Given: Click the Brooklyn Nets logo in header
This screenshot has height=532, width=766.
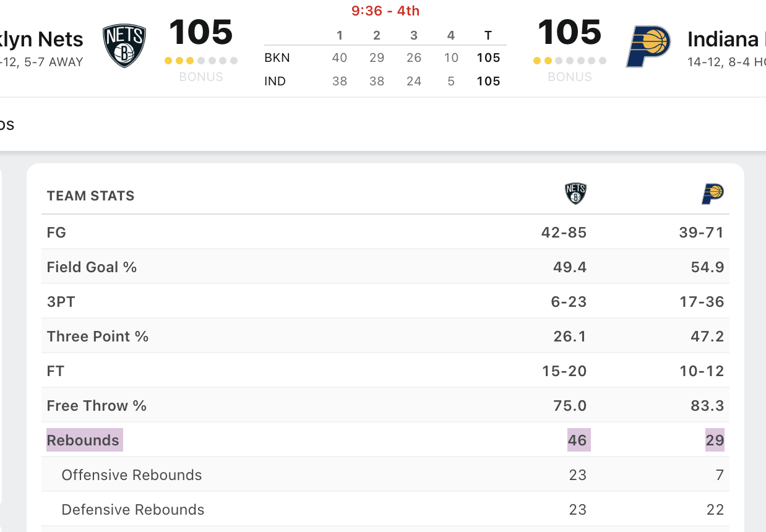Looking at the screenshot, I should (x=124, y=46).
